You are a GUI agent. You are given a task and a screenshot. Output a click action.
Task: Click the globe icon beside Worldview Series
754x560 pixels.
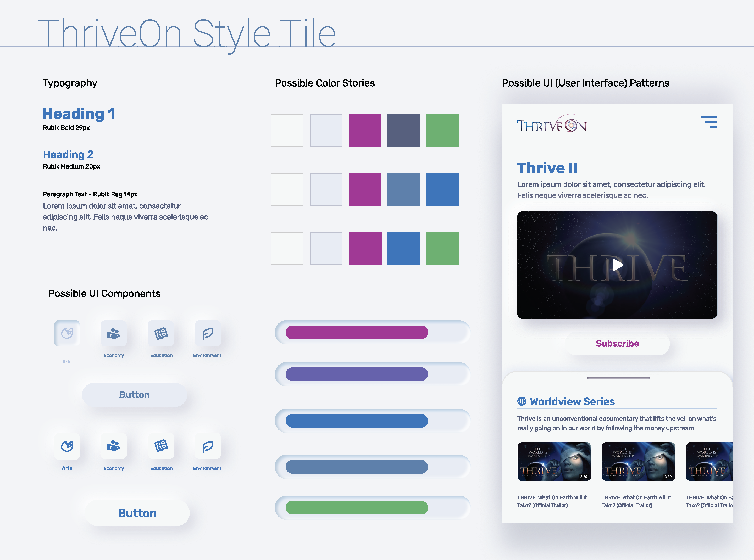522,401
